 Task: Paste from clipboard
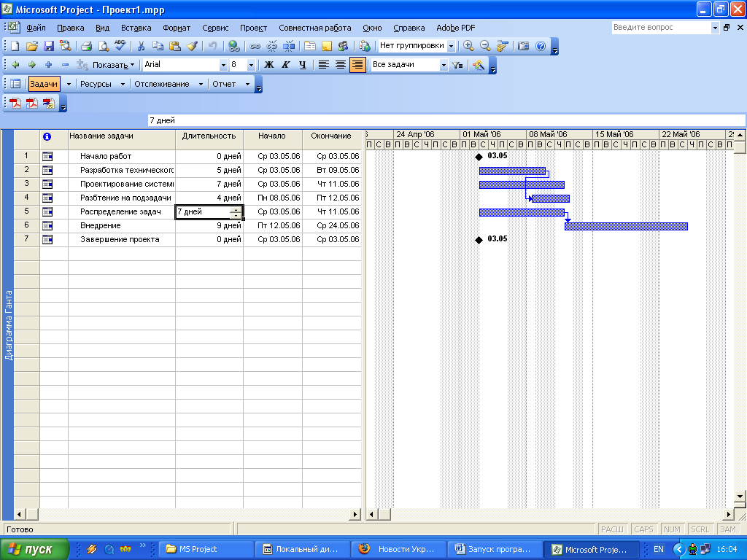pyautogui.click(x=175, y=46)
